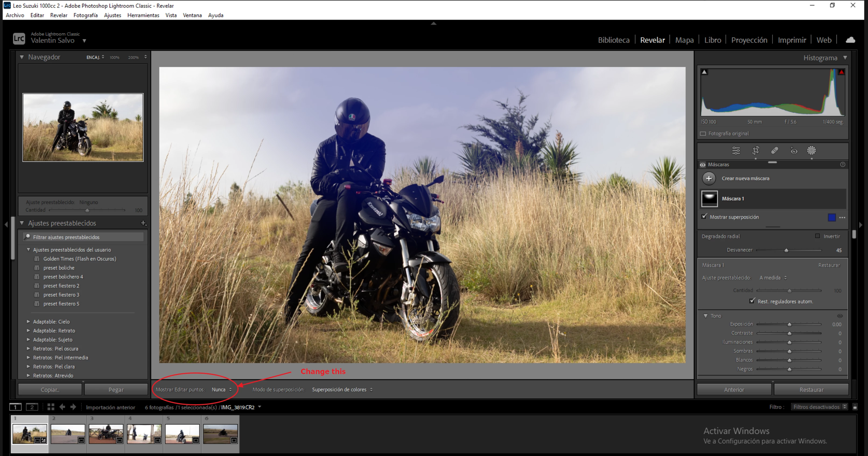Toggle the Mostrar superposición checkbox

704,217
